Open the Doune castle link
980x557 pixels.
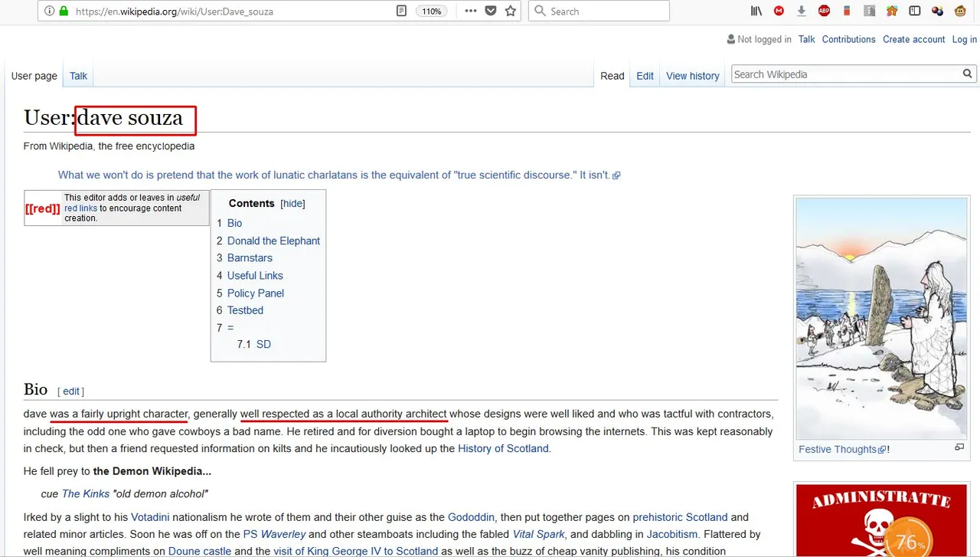201,552
